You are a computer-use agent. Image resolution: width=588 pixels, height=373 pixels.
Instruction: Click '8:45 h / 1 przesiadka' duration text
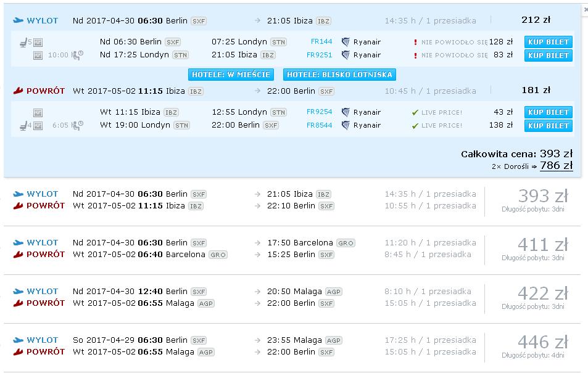tap(428, 254)
